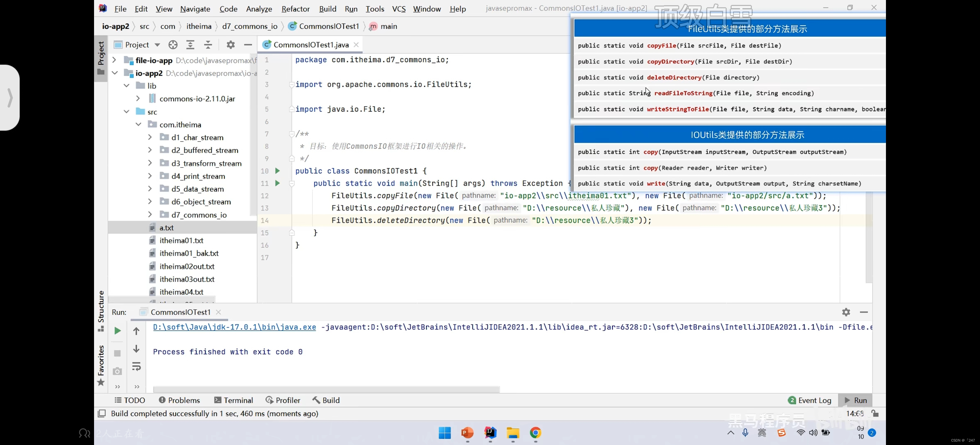Open the Project view dropdown
Viewport: 980px width, 445px height.
coord(157,45)
